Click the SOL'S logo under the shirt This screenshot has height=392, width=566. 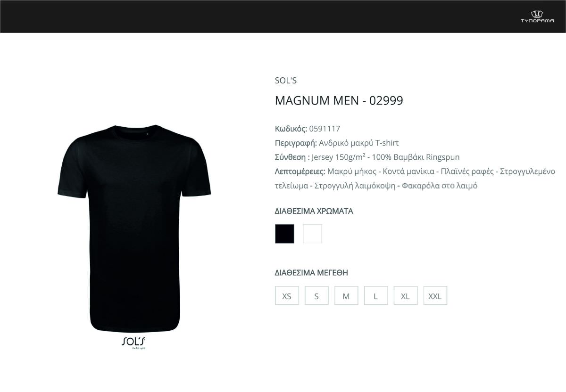point(134,343)
